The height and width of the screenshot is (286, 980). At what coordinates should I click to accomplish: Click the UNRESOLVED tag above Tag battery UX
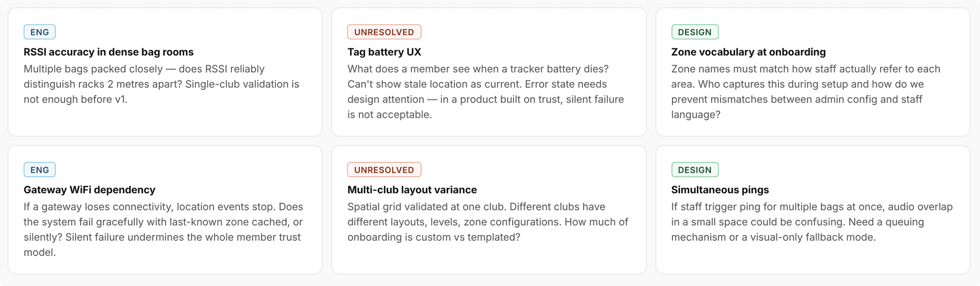click(x=384, y=32)
